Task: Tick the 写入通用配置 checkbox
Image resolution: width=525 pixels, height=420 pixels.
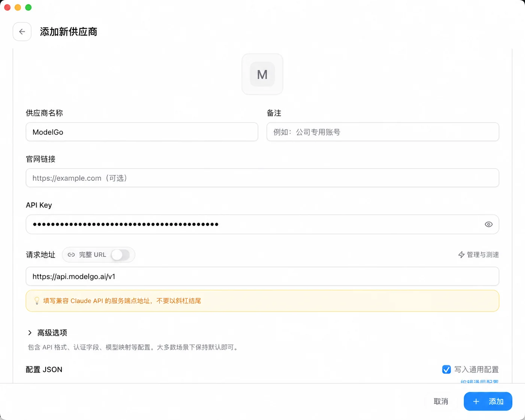Action: coord(446,369)
